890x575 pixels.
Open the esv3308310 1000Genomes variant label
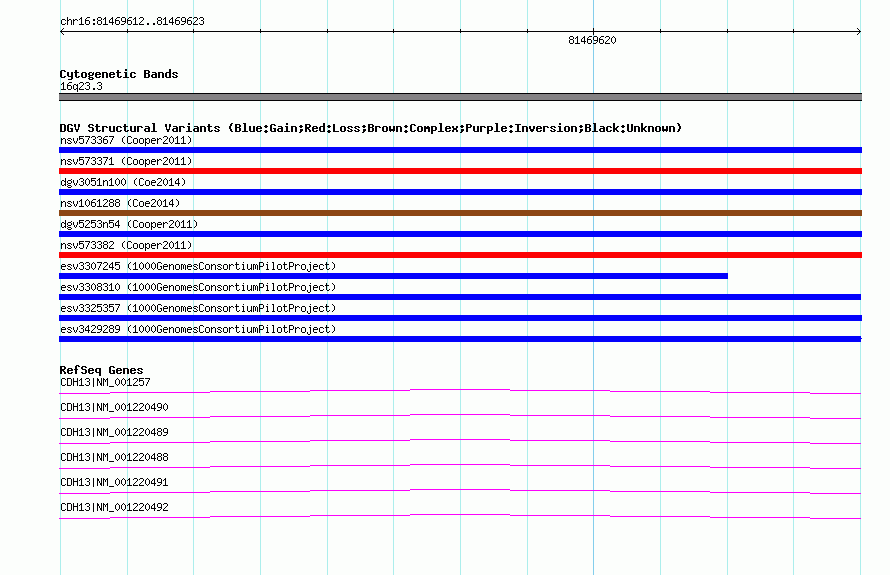pos(198,287)
